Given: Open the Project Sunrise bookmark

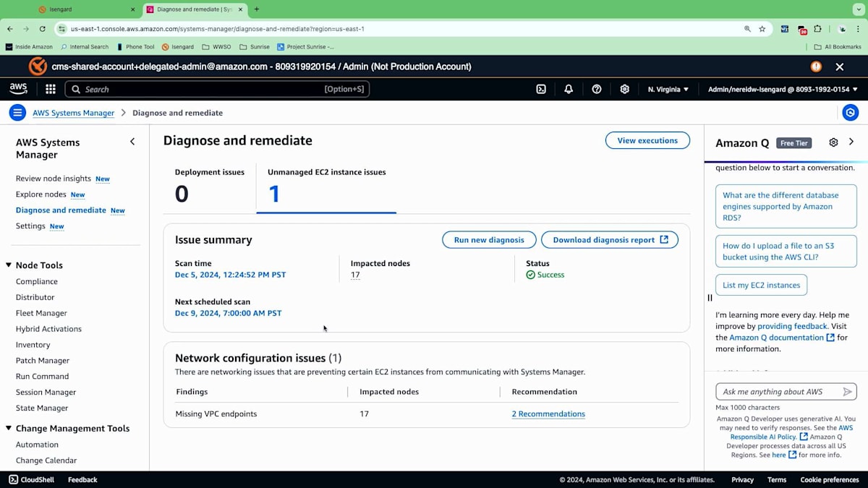Looking at the screenshot, I should tap(305, 47).
